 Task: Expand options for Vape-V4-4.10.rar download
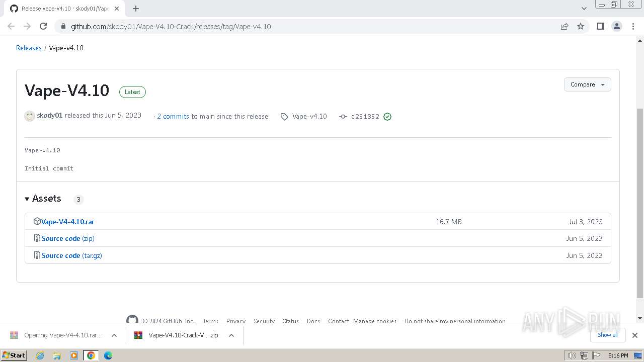point(114,335)
